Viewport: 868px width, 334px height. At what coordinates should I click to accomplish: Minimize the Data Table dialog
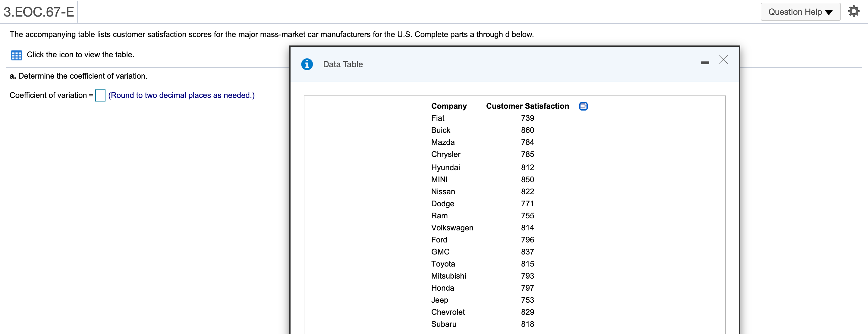705,63
